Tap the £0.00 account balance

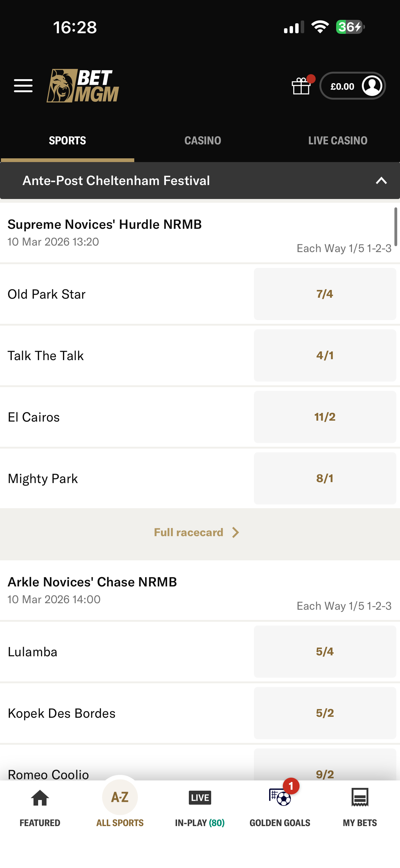pyautogui.click(x=342, y=86)
